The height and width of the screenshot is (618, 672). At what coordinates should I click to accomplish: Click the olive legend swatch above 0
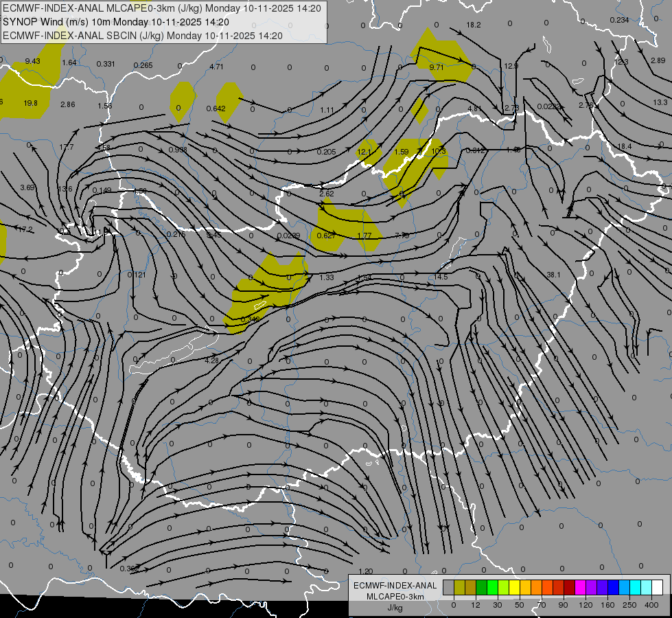459,587
